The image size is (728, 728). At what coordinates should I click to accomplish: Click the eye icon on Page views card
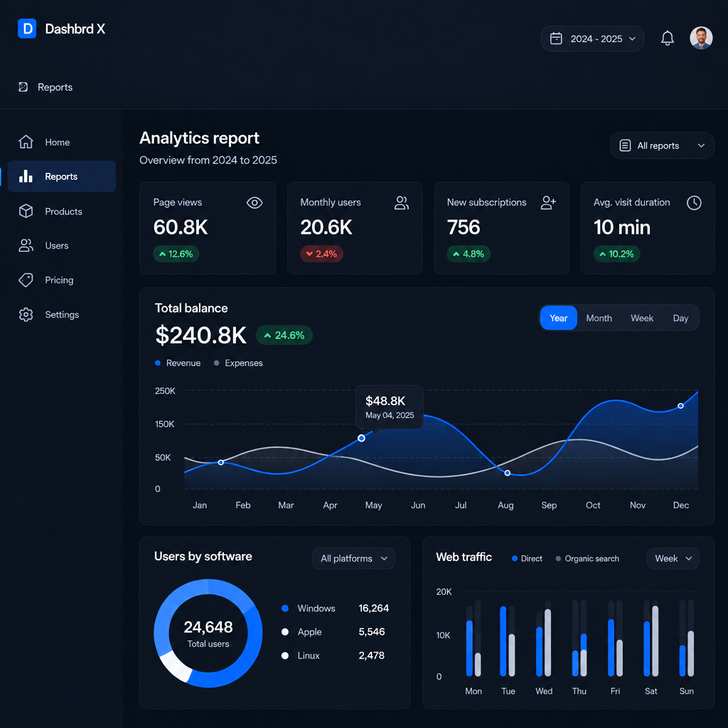click(255, 203)
